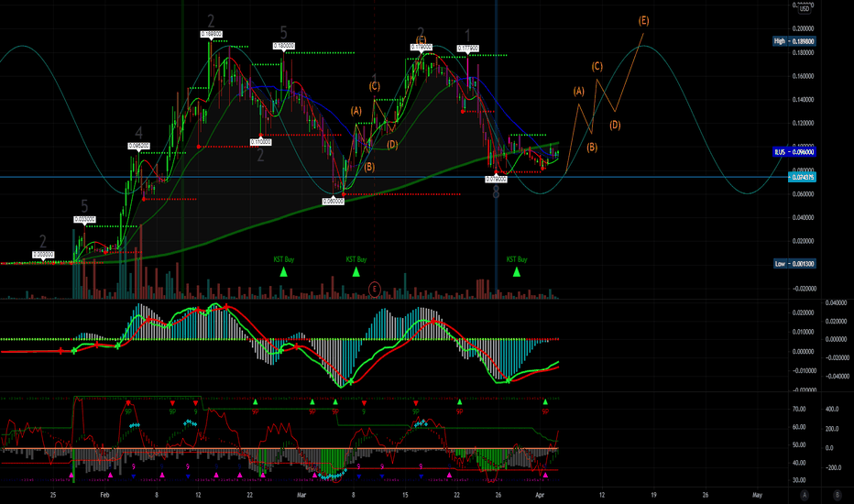The height and width of the screenshot is (504, 854).
Task: Click the circled E earnings marker
Action: (374, 289)
